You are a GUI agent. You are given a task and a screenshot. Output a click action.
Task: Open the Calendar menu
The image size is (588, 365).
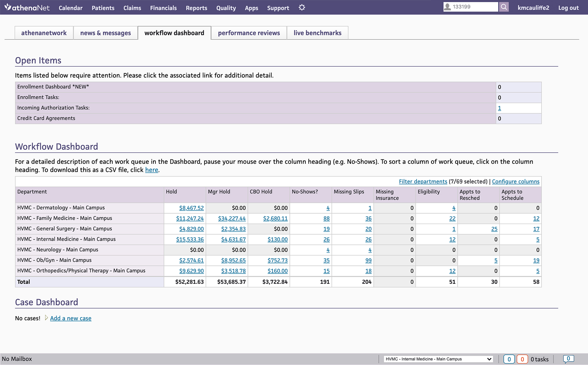pos(70,8)
